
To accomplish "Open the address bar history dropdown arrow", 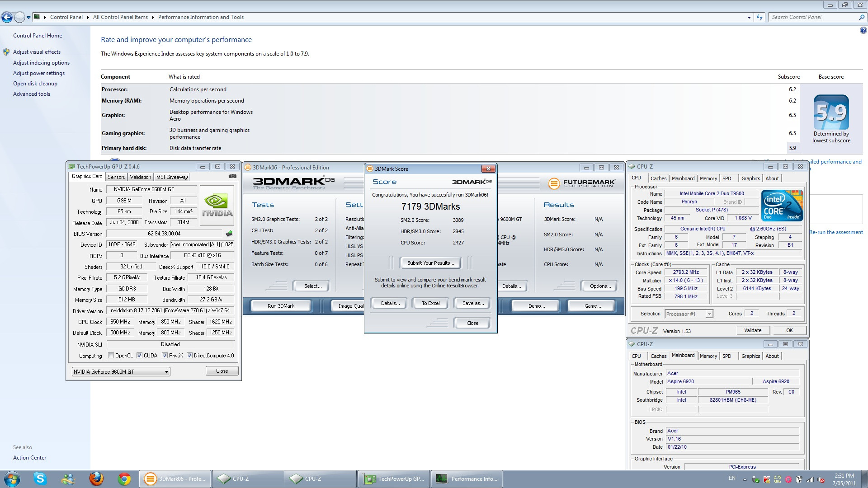I will click(x=749, y=18).
